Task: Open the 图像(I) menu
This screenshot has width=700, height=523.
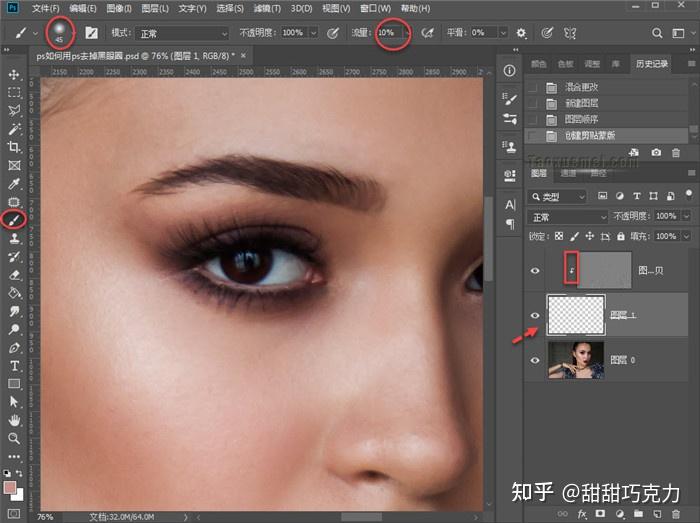Action: pos(119,8)
